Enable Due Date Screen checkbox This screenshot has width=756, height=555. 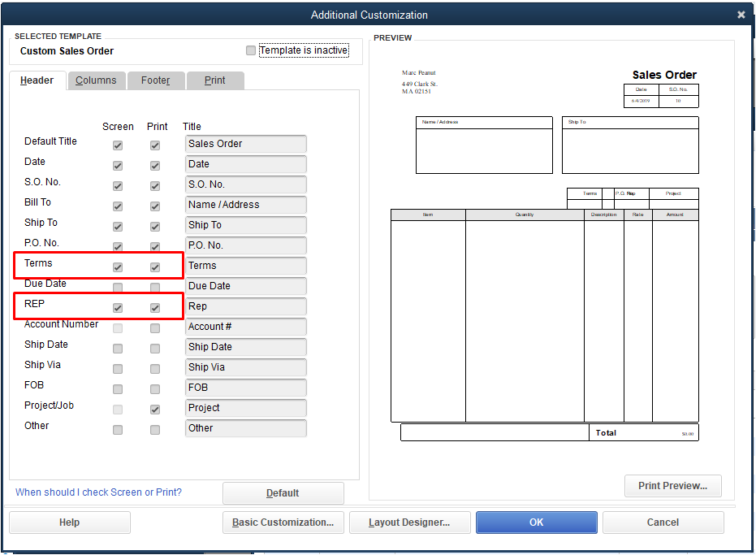coord(118,287)
